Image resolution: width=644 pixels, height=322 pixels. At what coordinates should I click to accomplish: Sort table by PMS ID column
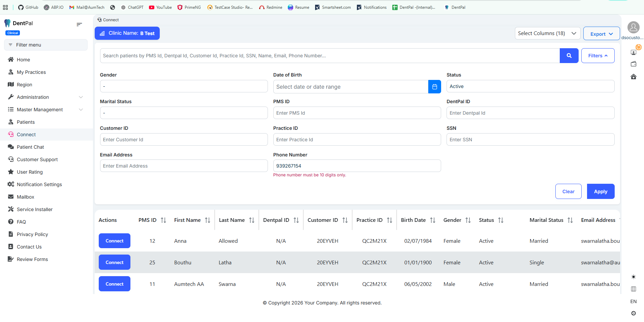point(163,220)
